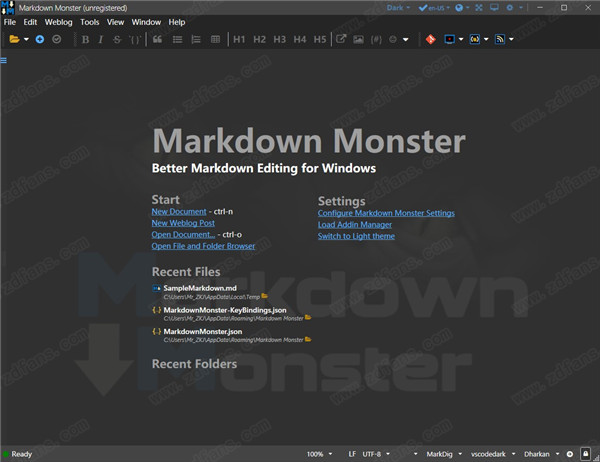Open the File menu

pyautogui.click(x=10, y=22)
